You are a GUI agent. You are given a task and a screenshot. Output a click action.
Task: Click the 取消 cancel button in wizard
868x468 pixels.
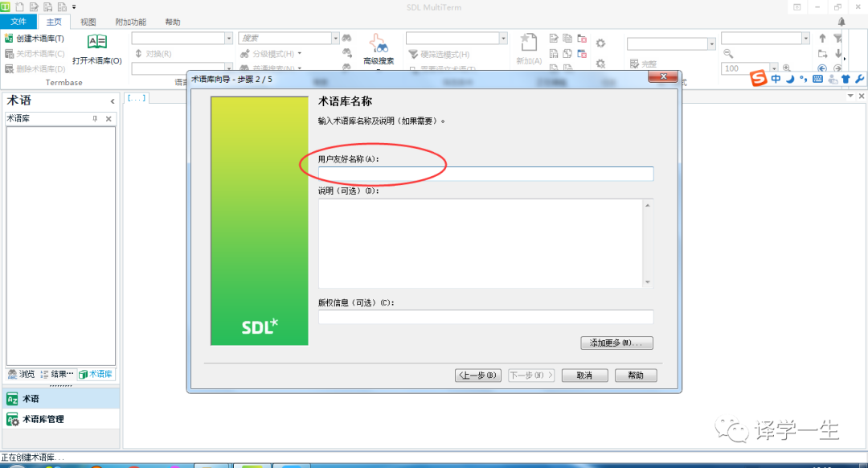[x=584, y=376]
